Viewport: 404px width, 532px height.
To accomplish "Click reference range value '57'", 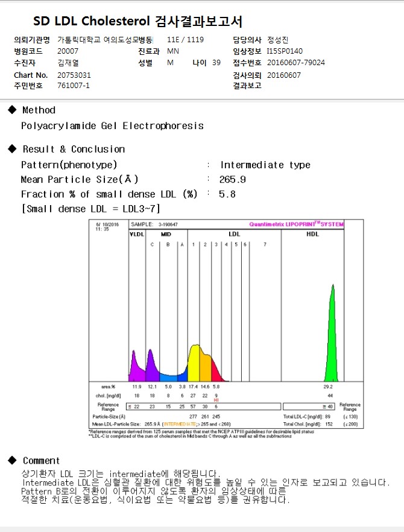I will (193, 407).
